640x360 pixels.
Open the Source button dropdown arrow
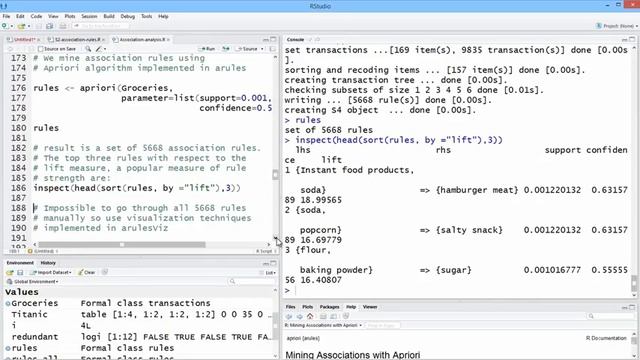[262, 49]
